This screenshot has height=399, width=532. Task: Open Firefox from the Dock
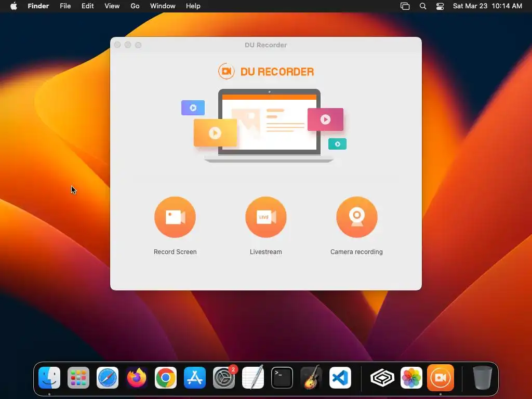[x=137, y=378]
